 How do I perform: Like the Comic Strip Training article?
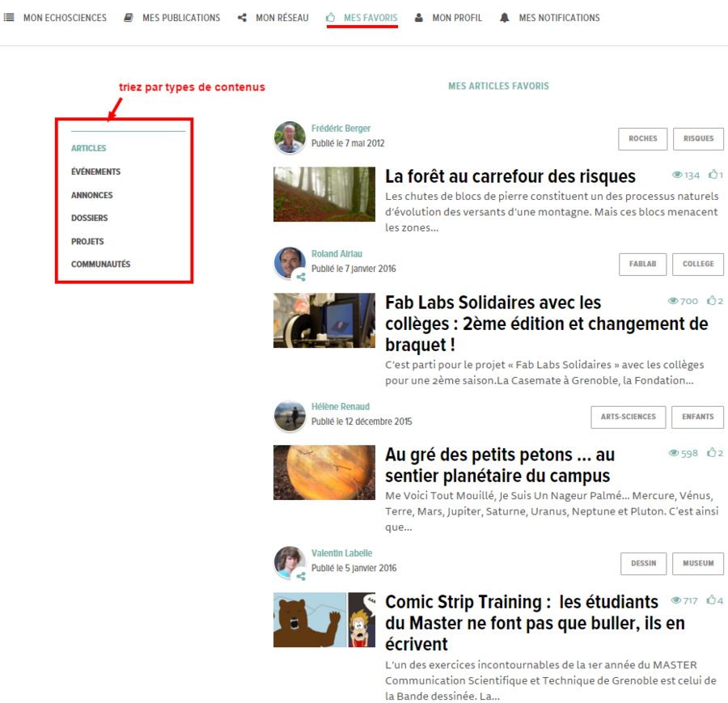click(711, 600)
